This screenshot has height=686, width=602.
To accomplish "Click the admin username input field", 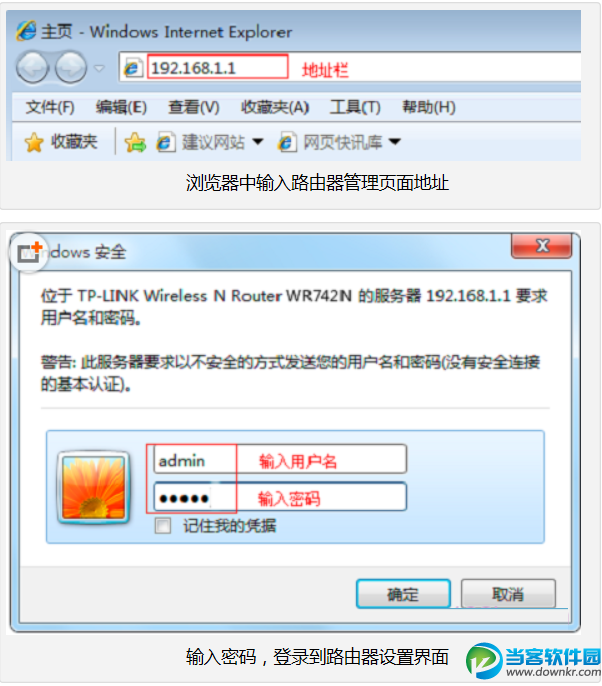I will coord(280,459).
